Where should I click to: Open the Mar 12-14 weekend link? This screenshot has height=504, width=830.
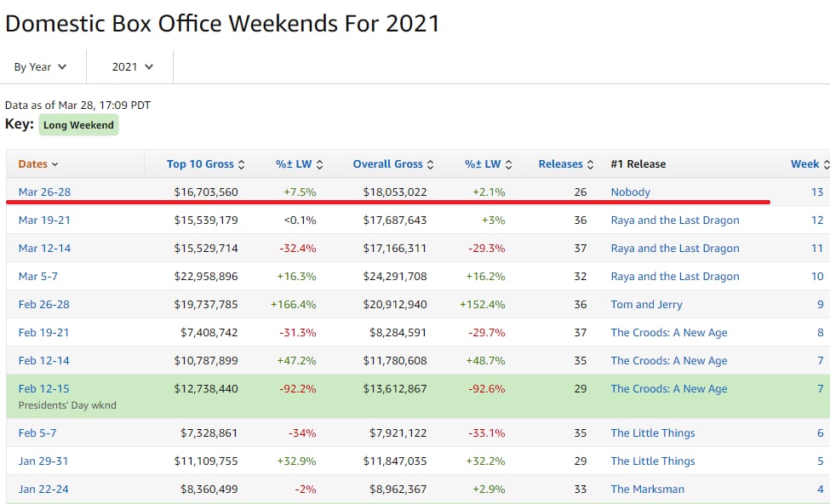click(x=44, y=249)
